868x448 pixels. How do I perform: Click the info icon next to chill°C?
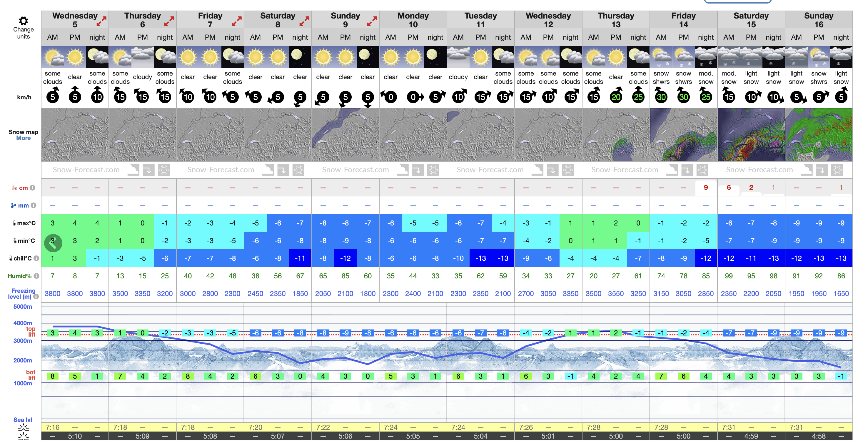click(x=36, y=258)
